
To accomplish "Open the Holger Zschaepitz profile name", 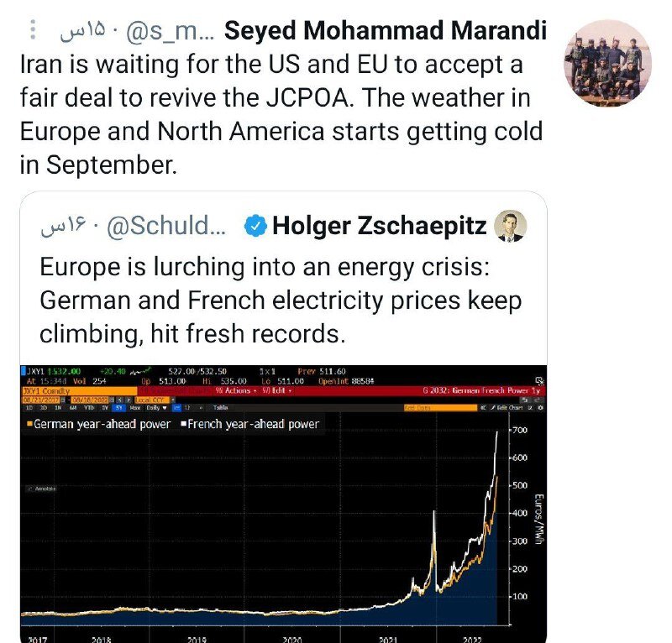I will point(380,225).
